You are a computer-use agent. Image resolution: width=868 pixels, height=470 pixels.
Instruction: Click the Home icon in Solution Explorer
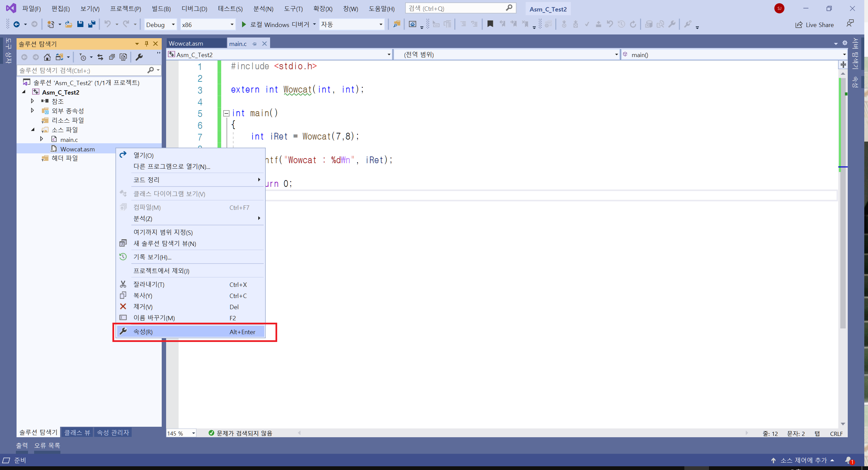click(x=47, y=57)
